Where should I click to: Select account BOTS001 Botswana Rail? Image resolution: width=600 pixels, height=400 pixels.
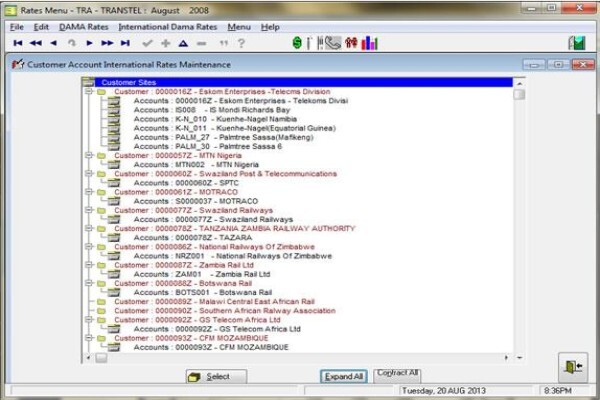tap(203, 292)
